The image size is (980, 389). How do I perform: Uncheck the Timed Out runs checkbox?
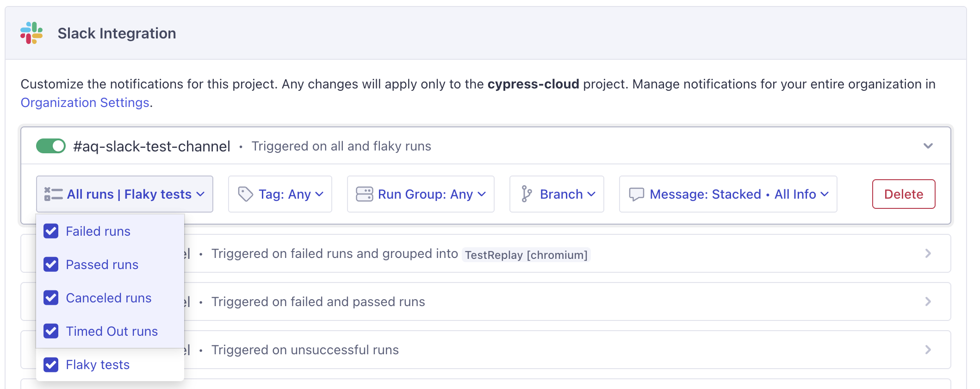point(51,331)
